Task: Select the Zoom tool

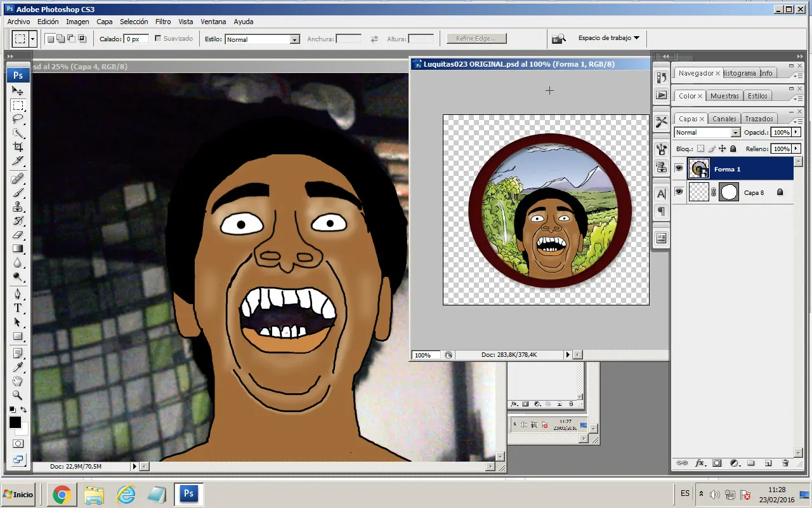Action: pyautogui.click(x=18, y=395)
